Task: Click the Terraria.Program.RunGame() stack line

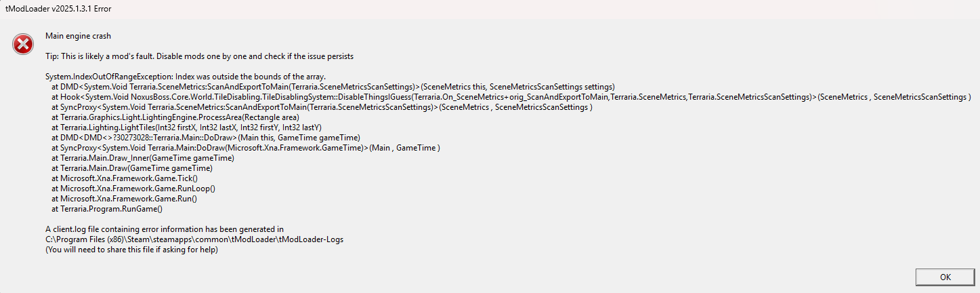Action: 107,209
